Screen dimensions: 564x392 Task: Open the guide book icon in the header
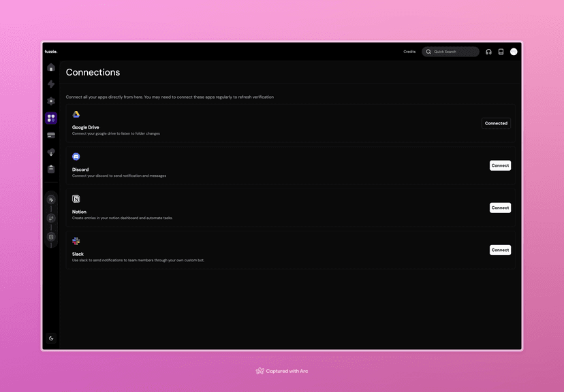(x=501, y=52)
